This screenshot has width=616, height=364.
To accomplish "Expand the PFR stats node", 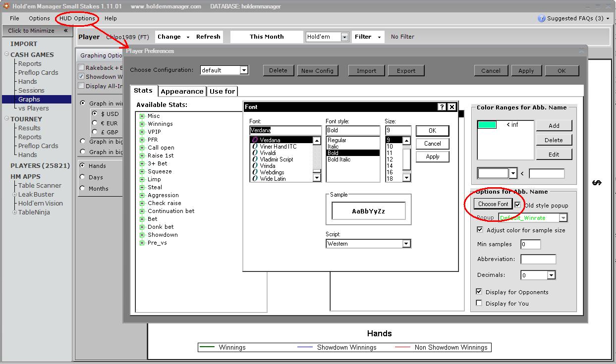I will 142,140.
